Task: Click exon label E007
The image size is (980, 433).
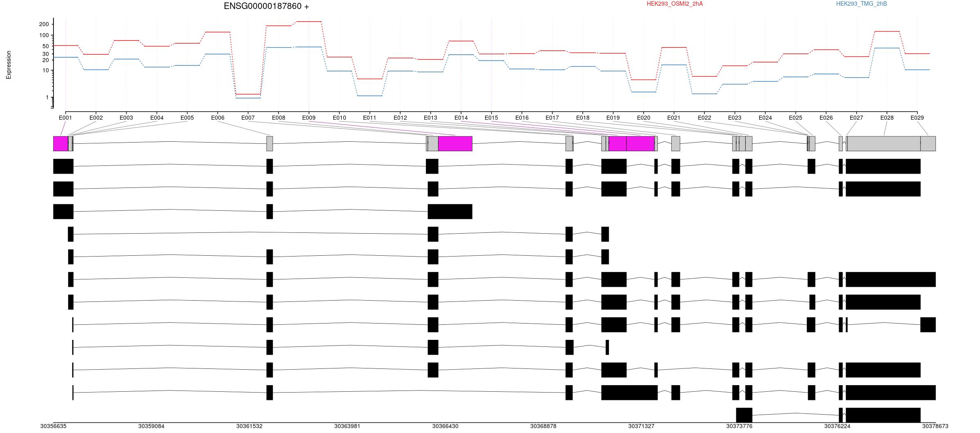Action: 248,118
